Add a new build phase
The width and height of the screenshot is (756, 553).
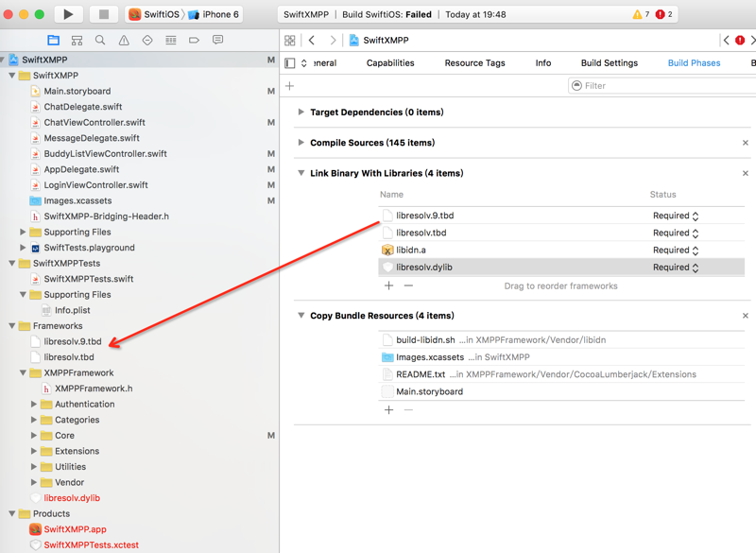[290, 86]
